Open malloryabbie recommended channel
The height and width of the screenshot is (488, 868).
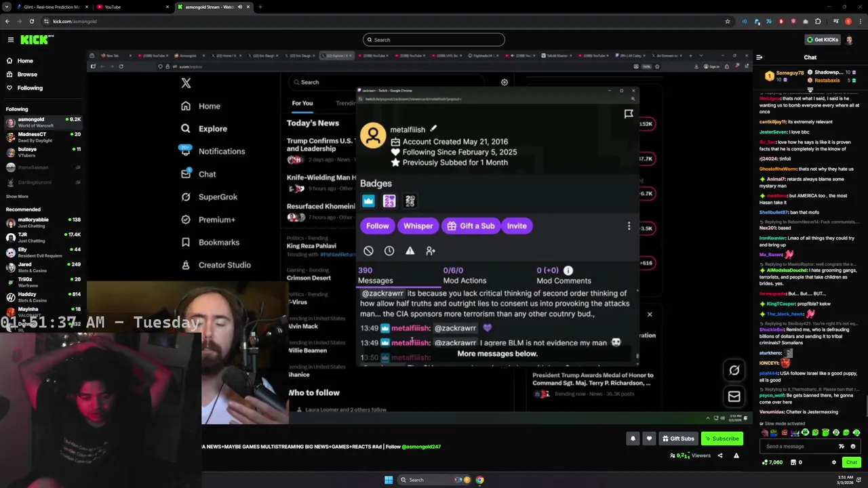click(x=42, y=223)
